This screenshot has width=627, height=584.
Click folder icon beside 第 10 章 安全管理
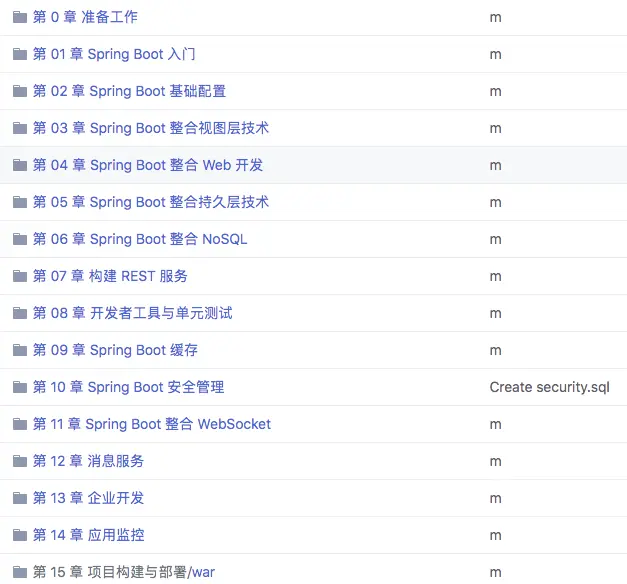click(x=20, y=387)
